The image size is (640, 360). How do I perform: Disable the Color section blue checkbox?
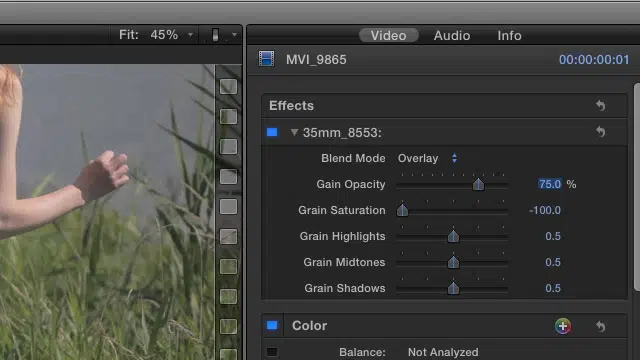click(272, 325)
